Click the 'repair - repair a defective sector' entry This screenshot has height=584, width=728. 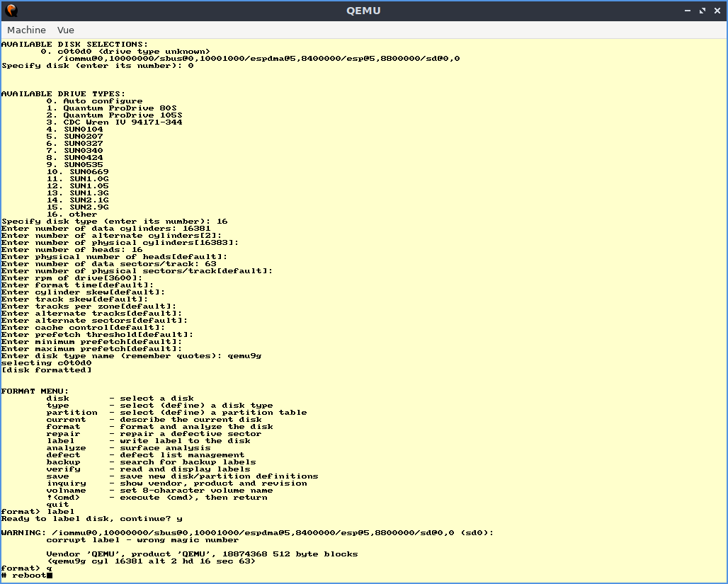tap(154, 434)
